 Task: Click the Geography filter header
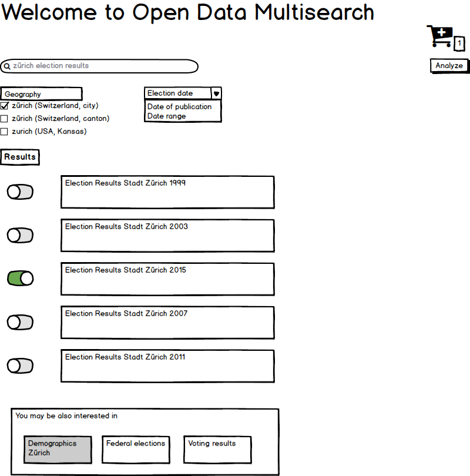[x=41, y=94]
